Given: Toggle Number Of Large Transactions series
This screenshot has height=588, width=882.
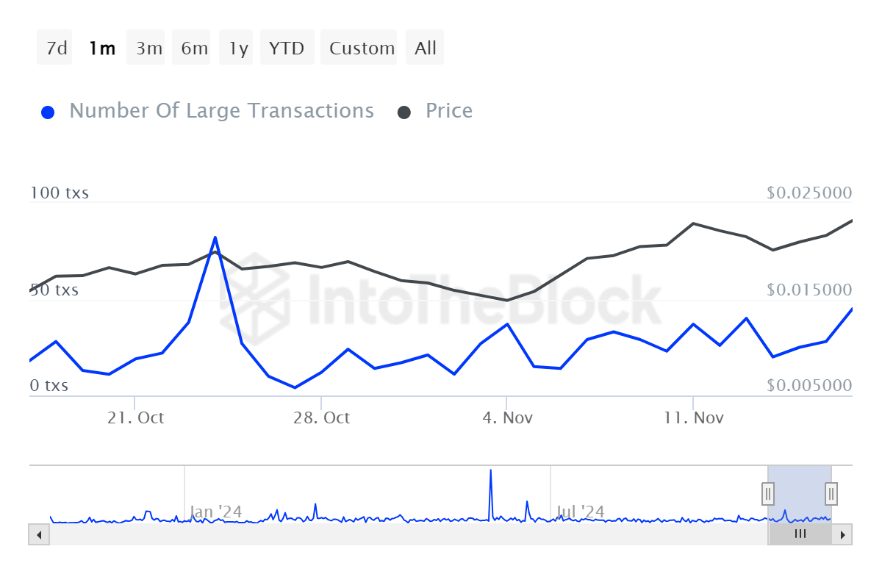Looking at the screenshot, I should [x=220, y=111].
